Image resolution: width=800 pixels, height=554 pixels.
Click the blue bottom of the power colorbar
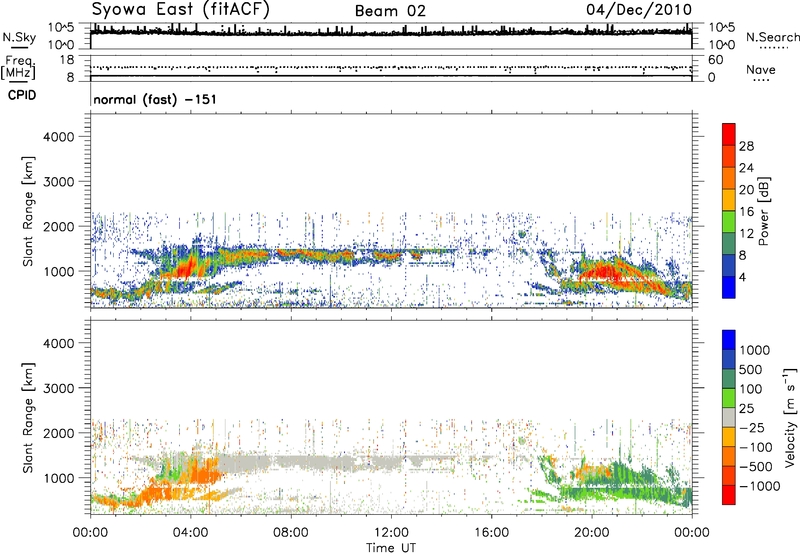coord(729,287)
